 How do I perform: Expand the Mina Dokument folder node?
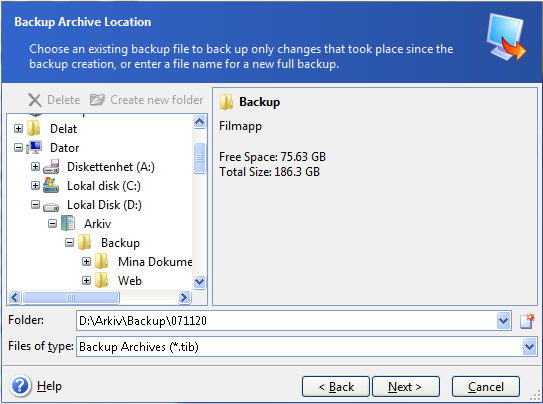pos(87,262)
